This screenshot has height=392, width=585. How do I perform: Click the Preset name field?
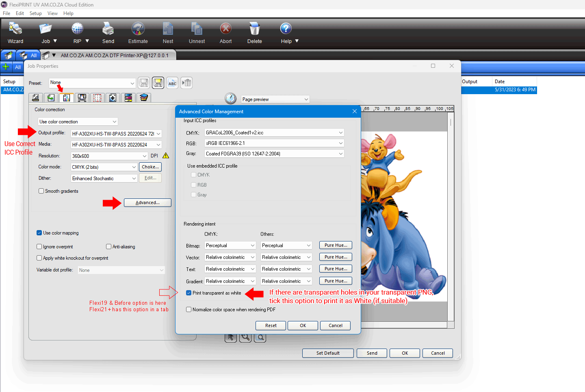coord(89,83)
